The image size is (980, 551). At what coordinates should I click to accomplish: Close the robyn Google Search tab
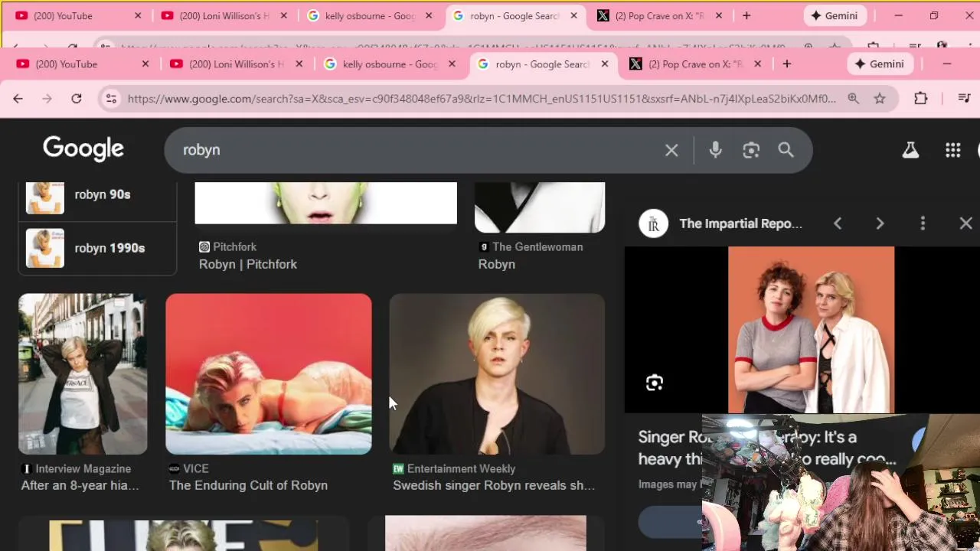tap(605, 64)
